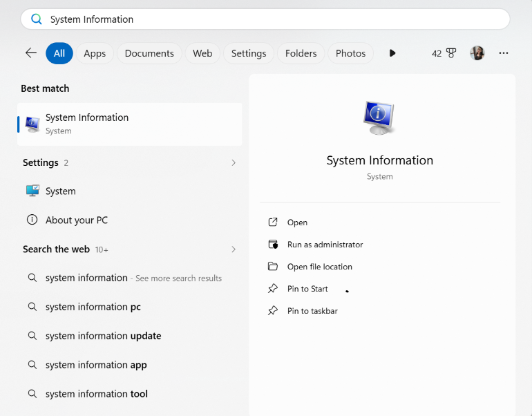Image resolution: width=532 pixels, height=416 pixels.
Task: Switch to the Folders filter tab
Action: pyautogui.click(x=301, y=53)
